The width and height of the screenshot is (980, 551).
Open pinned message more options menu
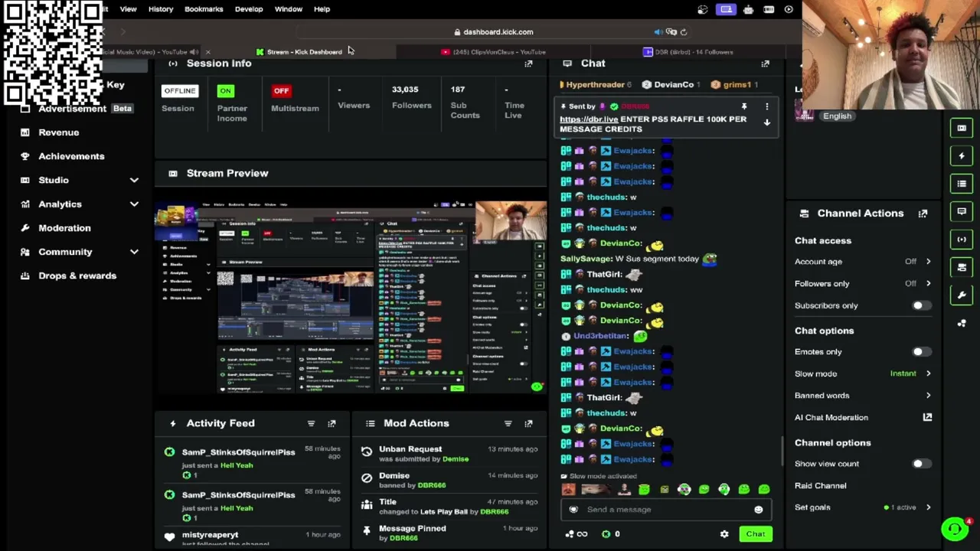(766, 106)
